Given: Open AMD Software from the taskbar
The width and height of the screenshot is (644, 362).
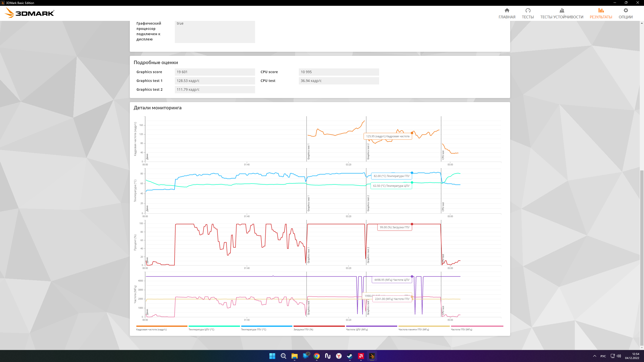Looking at the screenshot, I should (x=361, y=356).
